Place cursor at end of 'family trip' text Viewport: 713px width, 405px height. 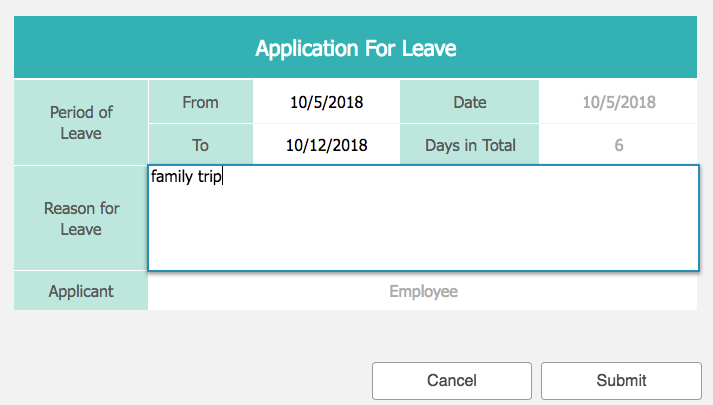[x=223, y=177]
